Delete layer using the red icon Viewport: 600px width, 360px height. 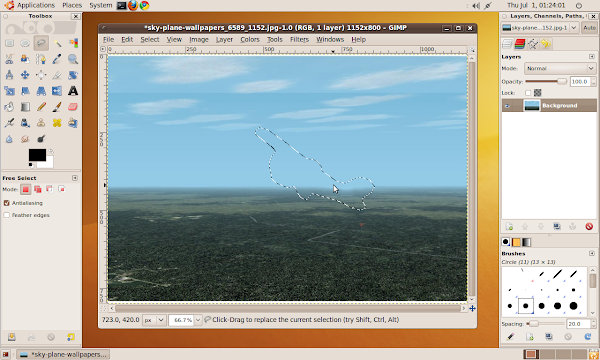pos(589,226)
